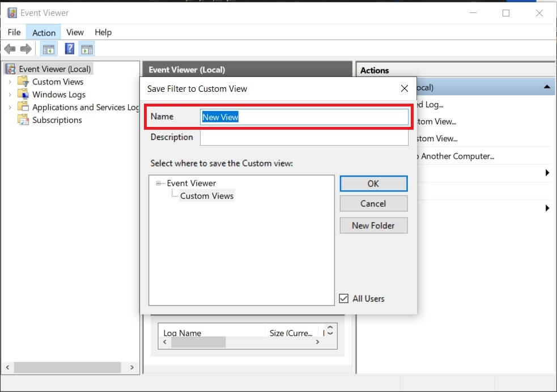Click the Forward arrow toolbar icon
Screen dimensions: 557x392
pos(25,49)
